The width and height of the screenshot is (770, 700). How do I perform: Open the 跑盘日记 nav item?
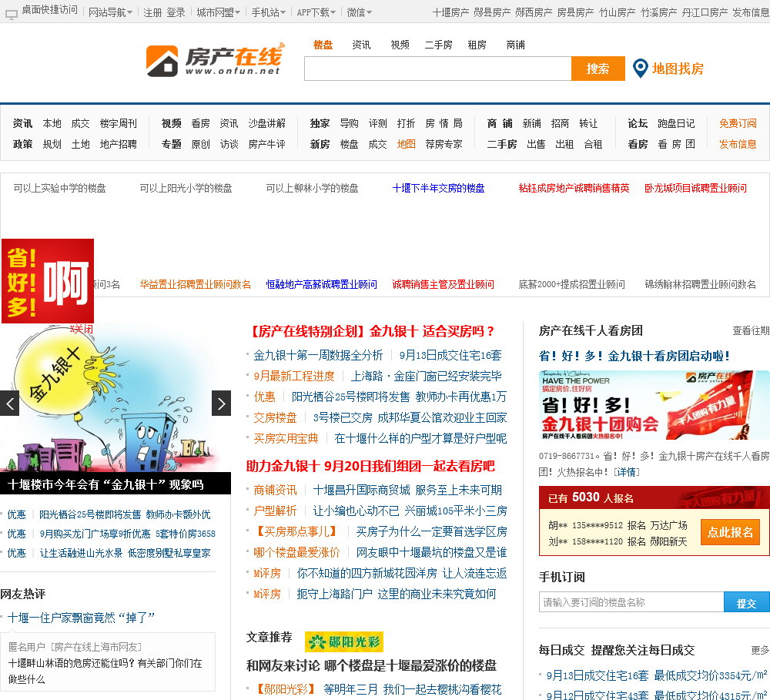pyautogui.click(x=676, y=123)
